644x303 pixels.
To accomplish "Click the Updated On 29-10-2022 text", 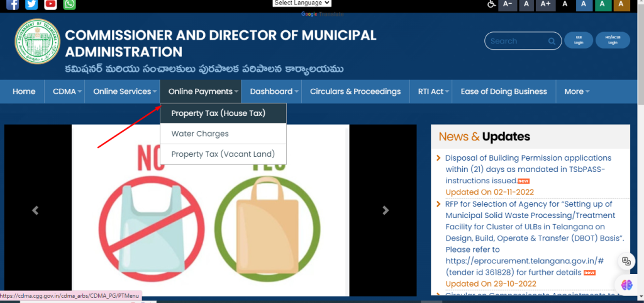I will click(x=491, y=283).
